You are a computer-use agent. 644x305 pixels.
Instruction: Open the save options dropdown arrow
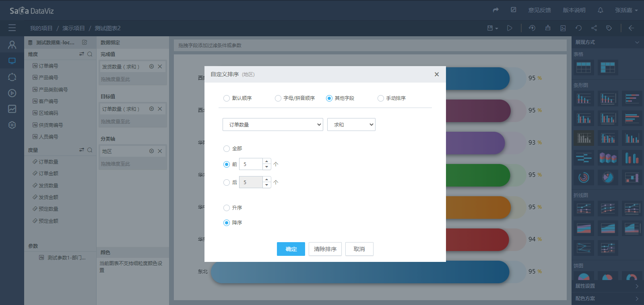(497, 29)
